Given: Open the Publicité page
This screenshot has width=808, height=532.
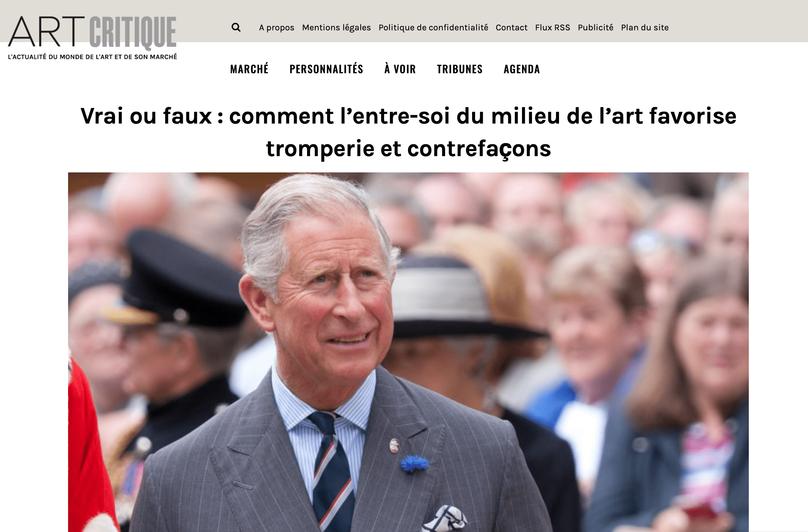Looking at the screenshot, I should [x=595, y=27].
